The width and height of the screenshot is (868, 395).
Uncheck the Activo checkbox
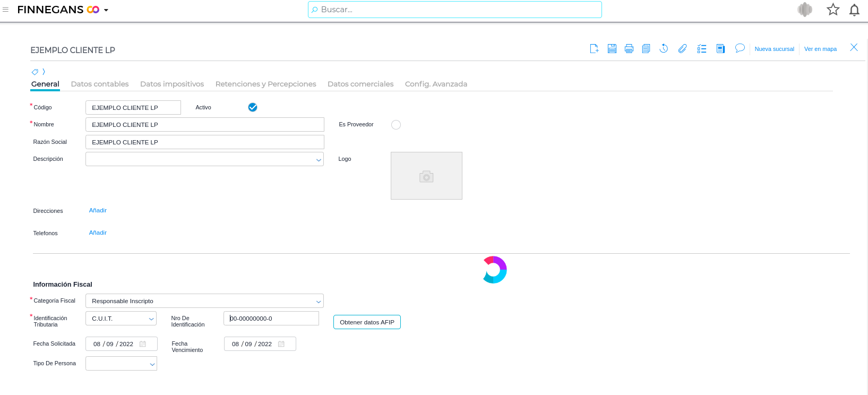coord(253,107)
